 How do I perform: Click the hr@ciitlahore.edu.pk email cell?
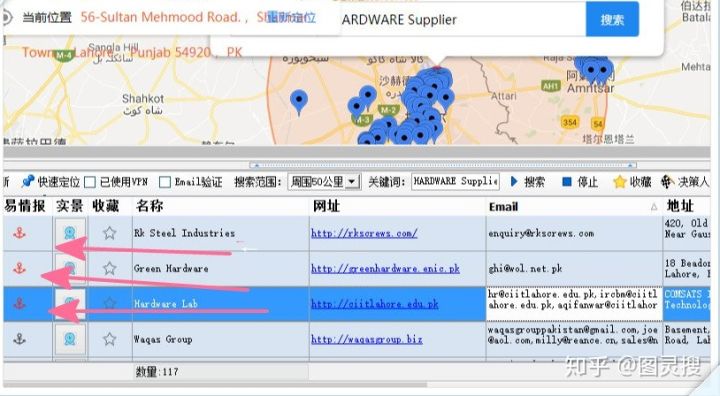point(574,304)
